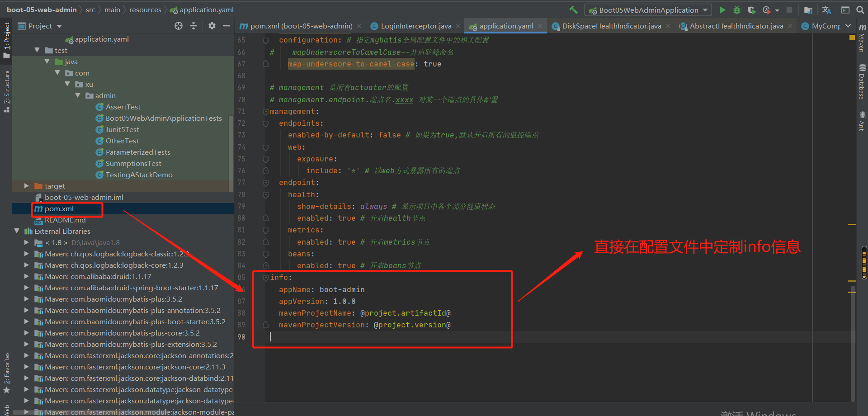Viewport: 868px width, 416px height.
Task: Open the Ant tool window
Action: point(862,121)
